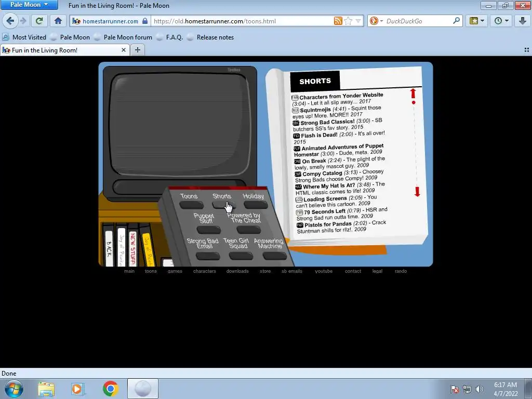The height and width of the screenshot is (399, 532).
Task: Open the Pale Moon forum bookmark
Action: 123,37
